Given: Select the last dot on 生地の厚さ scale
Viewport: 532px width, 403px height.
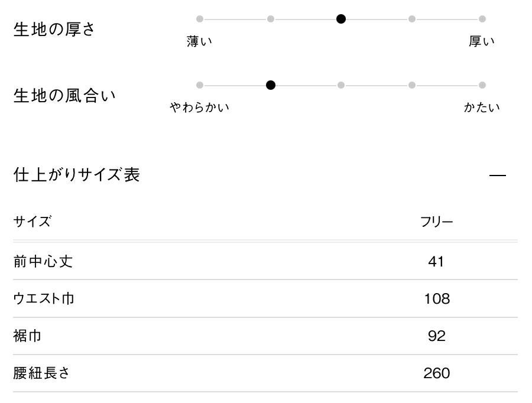Looking at the screenshot, I should pos(482,19).
